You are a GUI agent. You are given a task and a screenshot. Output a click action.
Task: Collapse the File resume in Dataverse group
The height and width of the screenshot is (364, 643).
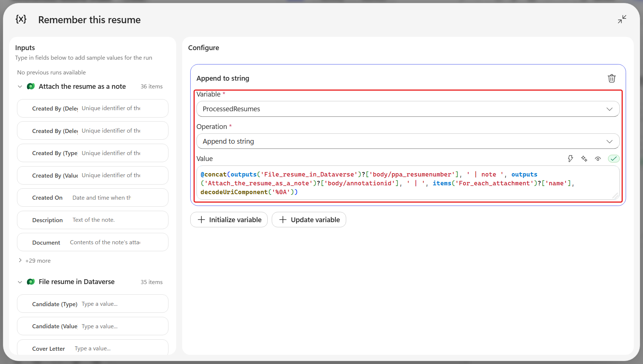20,282
